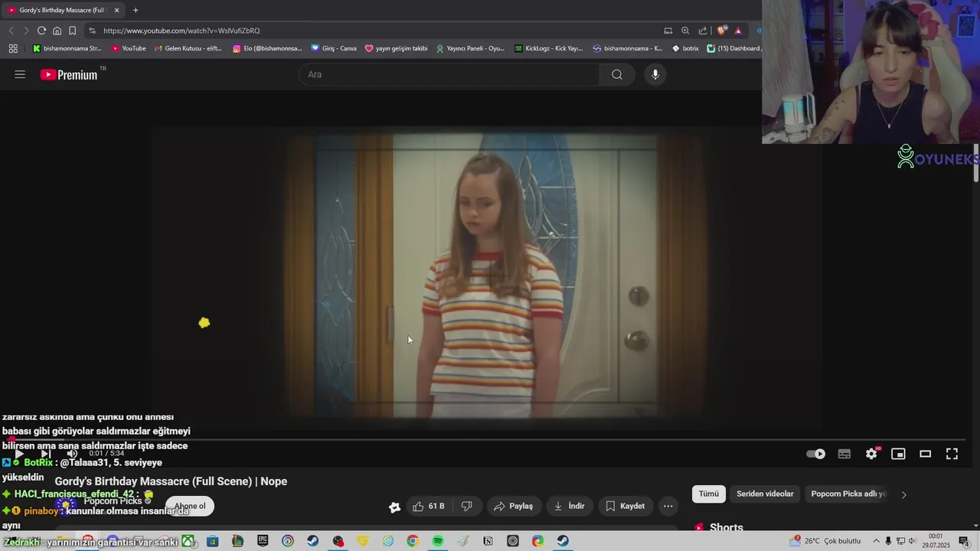Show more filter chips with arrow
The height and width of the screenshot is (551, 980).
(903, 494)
